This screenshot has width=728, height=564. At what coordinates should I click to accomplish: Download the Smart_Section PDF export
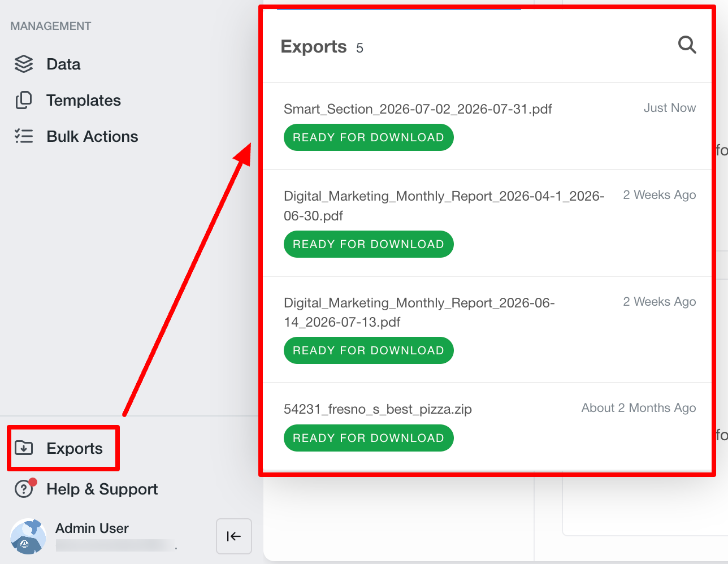point(369,137)
